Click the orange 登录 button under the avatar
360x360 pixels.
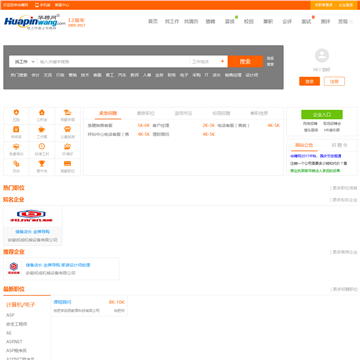coord(310,81)
